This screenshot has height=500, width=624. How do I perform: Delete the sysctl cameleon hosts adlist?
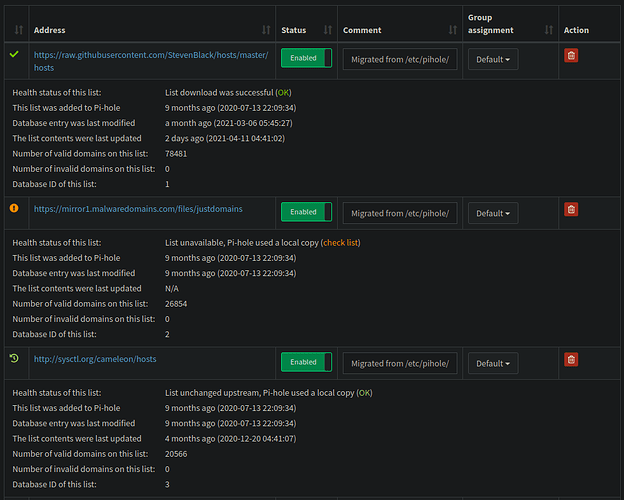click(571, 359)
